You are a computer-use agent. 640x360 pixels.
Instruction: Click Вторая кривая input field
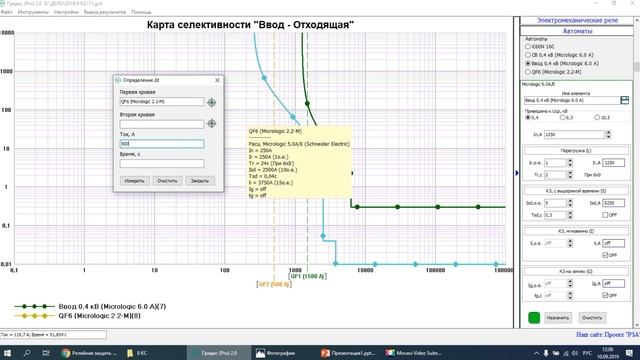tap(162, 124)
